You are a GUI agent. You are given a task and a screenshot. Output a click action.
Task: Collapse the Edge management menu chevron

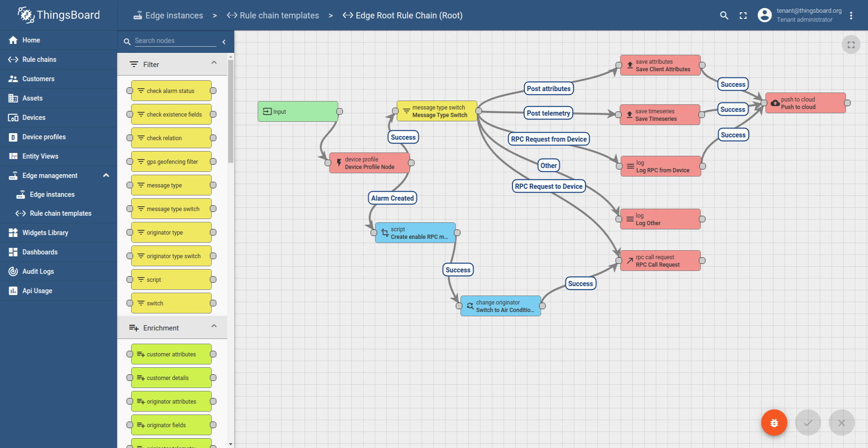[106, 176]
